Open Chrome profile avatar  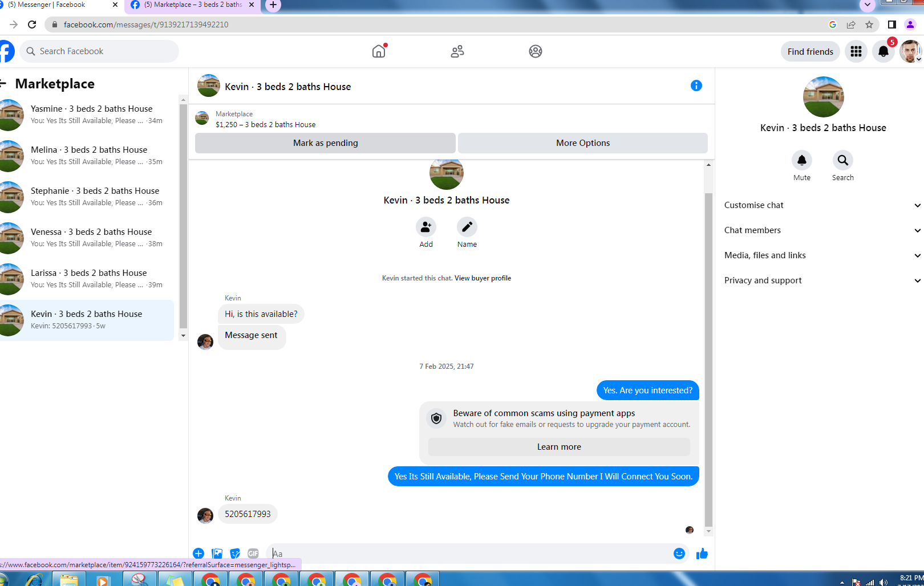coord(910,25)
